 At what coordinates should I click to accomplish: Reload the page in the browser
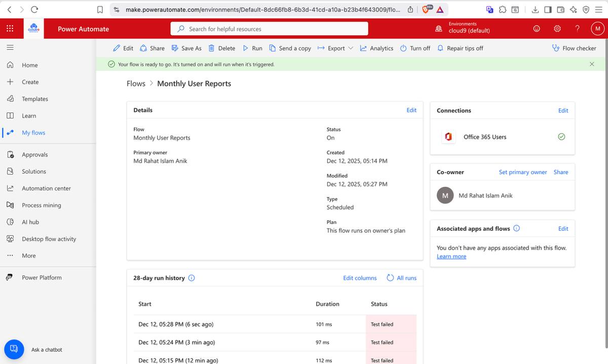tap(34, 9)
